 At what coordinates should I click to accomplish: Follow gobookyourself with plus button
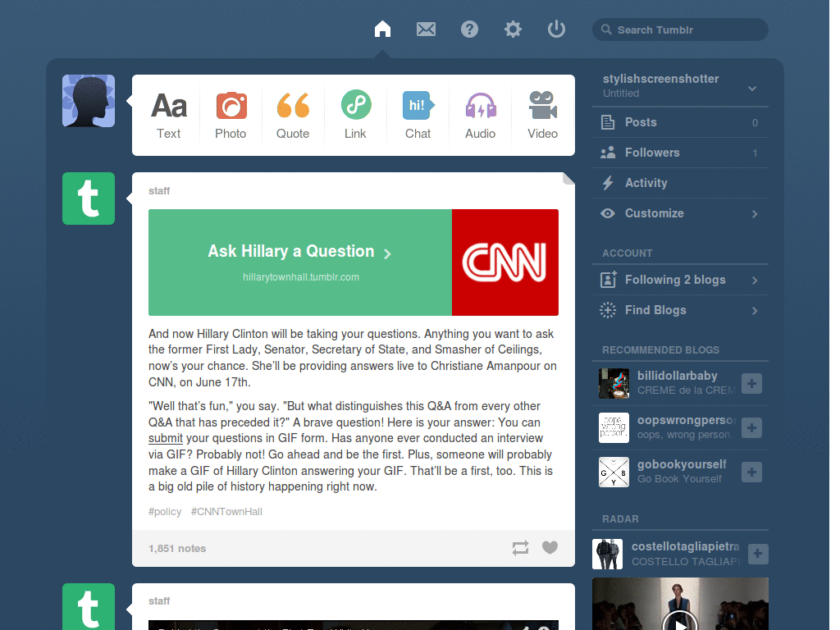point(751,472)
